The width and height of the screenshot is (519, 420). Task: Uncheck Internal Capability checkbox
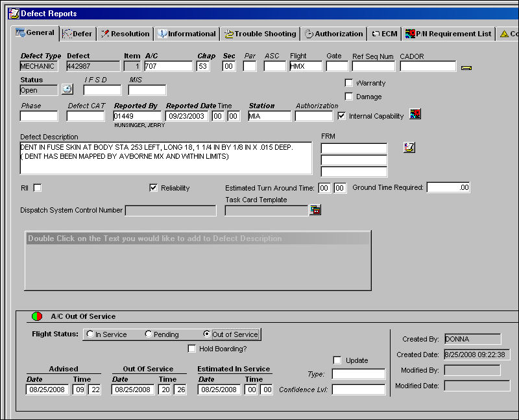[x=342, y=116]
